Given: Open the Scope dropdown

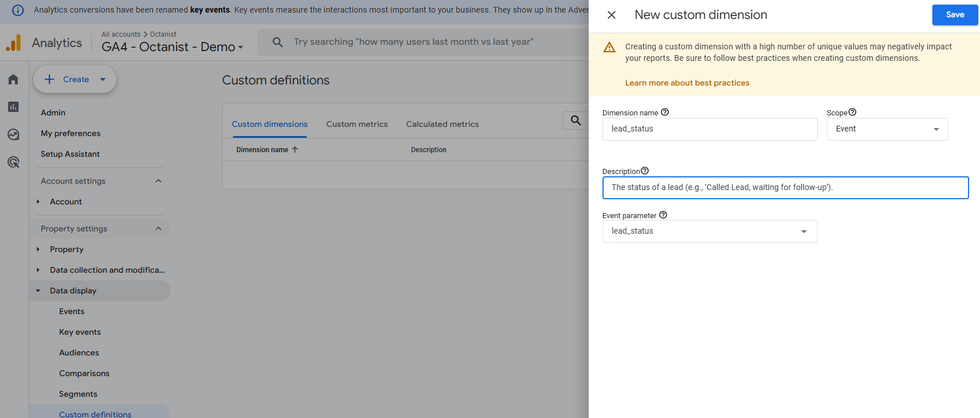Looking at the screenshot, I should (x=887, y=129).
